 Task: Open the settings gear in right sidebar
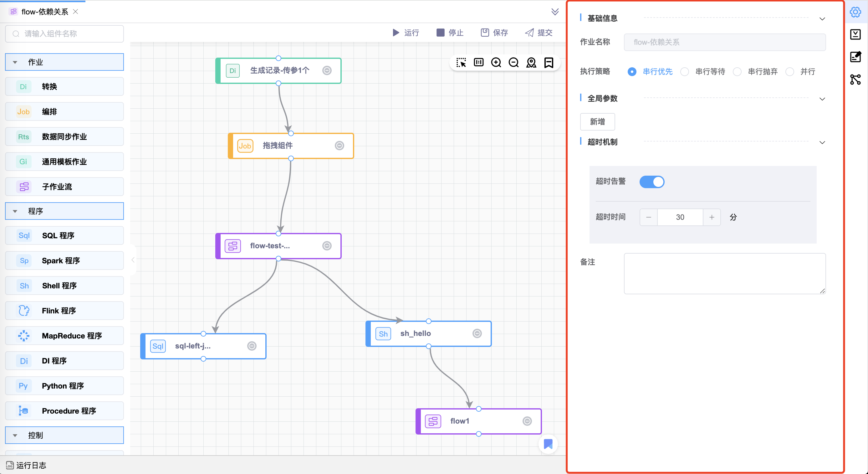(855, 12)
